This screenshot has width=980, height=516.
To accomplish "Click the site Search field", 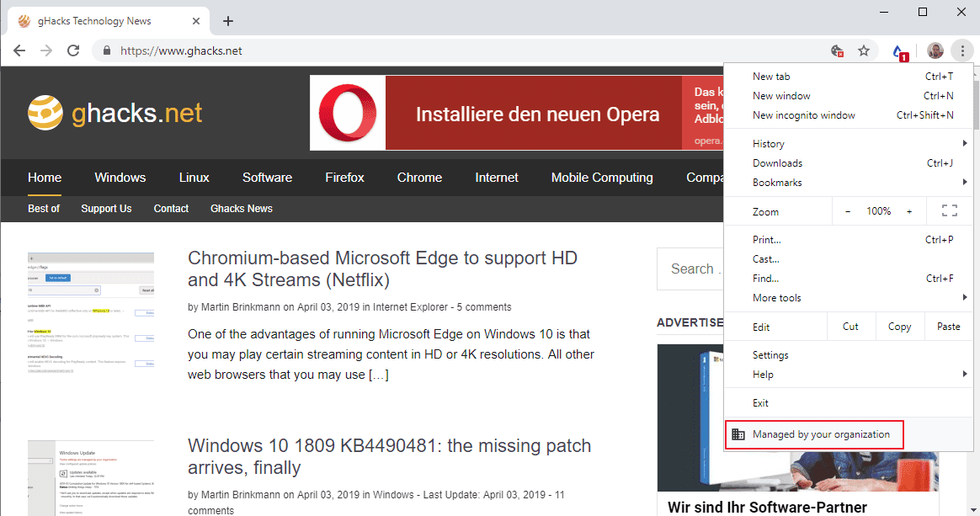I will [x=690, y=269].
